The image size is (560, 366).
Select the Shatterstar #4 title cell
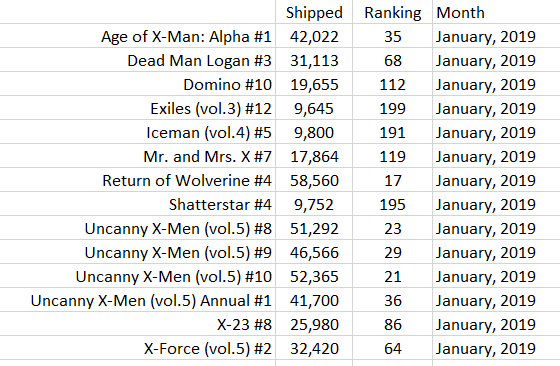[x=138, y=204]
